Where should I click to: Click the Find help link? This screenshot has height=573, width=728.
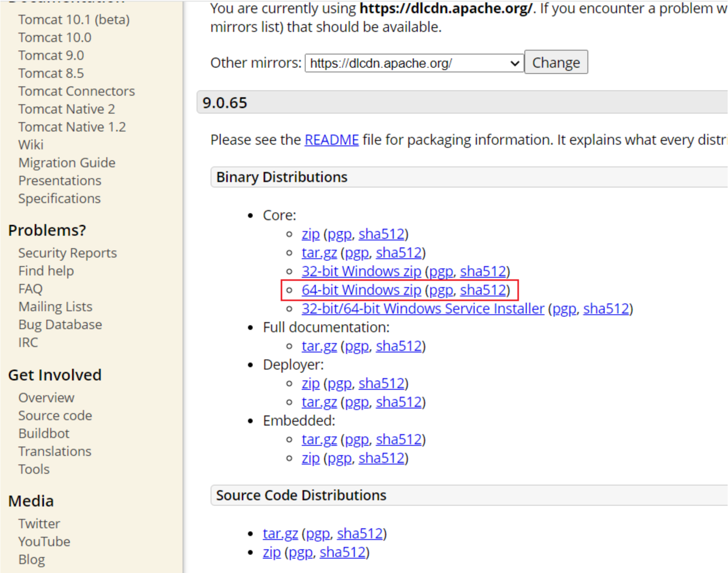pyautogui.click(x=46, y=271)
